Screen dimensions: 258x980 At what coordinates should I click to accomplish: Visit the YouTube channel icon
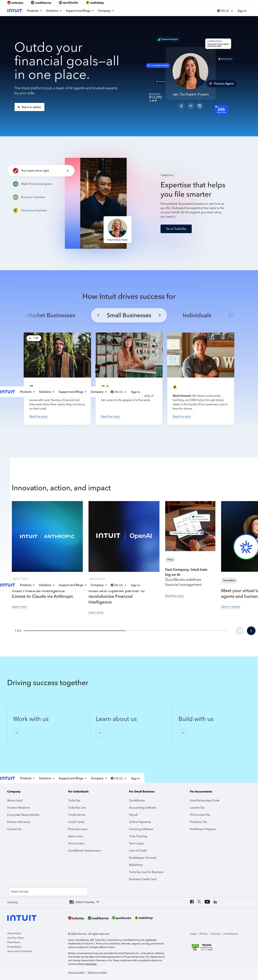207,902
